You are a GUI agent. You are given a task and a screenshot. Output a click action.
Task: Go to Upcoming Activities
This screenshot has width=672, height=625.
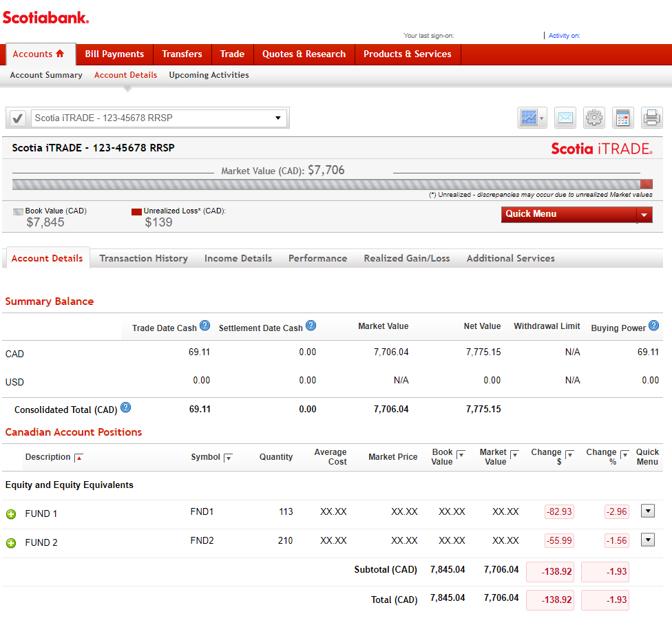(209, 75)
